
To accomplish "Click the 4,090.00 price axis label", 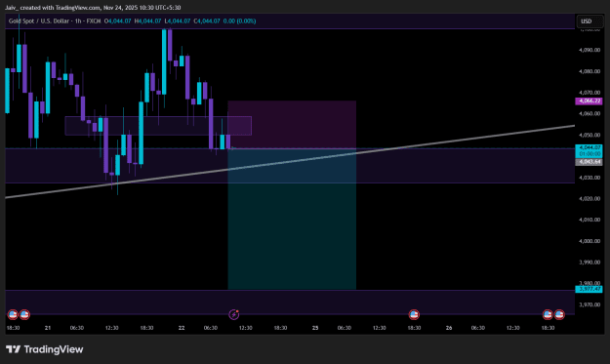I will (x=590, y=50).
